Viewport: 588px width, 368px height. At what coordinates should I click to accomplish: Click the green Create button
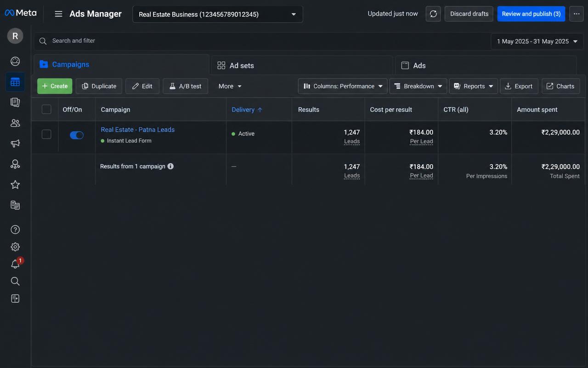pos(55,86)
